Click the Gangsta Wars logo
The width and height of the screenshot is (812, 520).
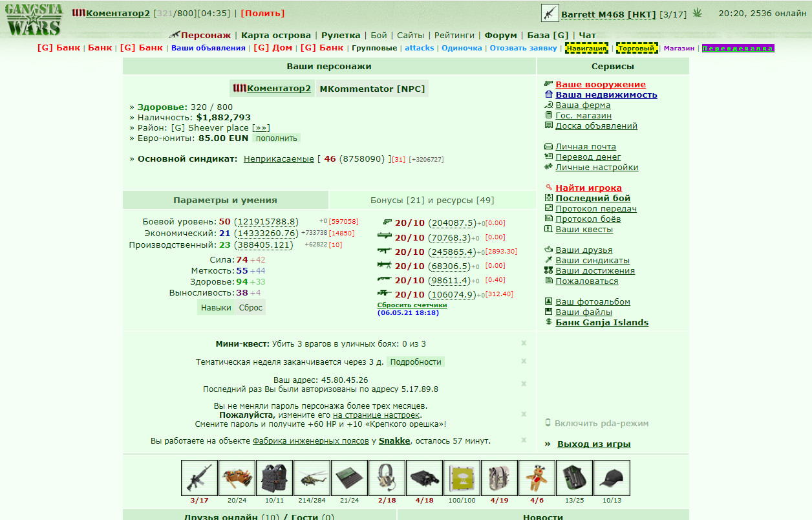(34, 20)
